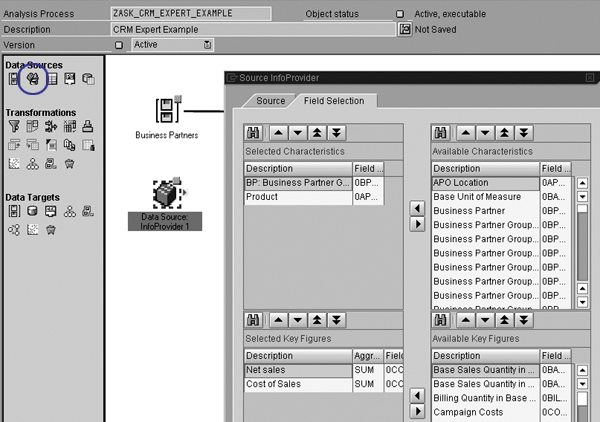Click the filter funnel icon under Transformations

(x=13, y=127)
